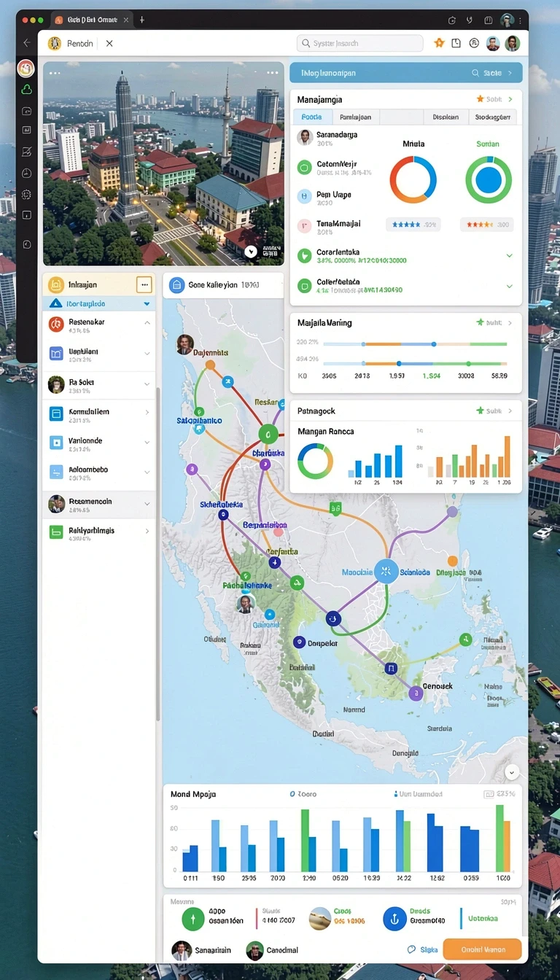Screen dimensions: 560x980
Task: Open the Stodkgpjer tab
Action: tap(492, 117)
